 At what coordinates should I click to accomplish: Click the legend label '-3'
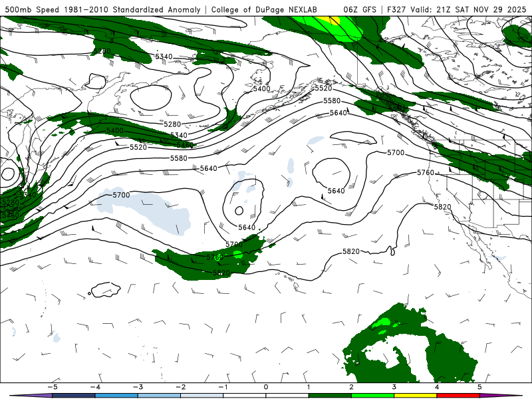click(x=138, y=387)
